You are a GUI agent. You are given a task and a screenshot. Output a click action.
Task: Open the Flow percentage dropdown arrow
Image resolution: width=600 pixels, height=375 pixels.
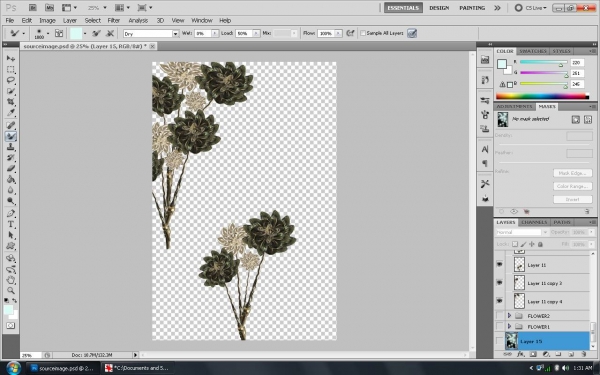tap(338, 33)
